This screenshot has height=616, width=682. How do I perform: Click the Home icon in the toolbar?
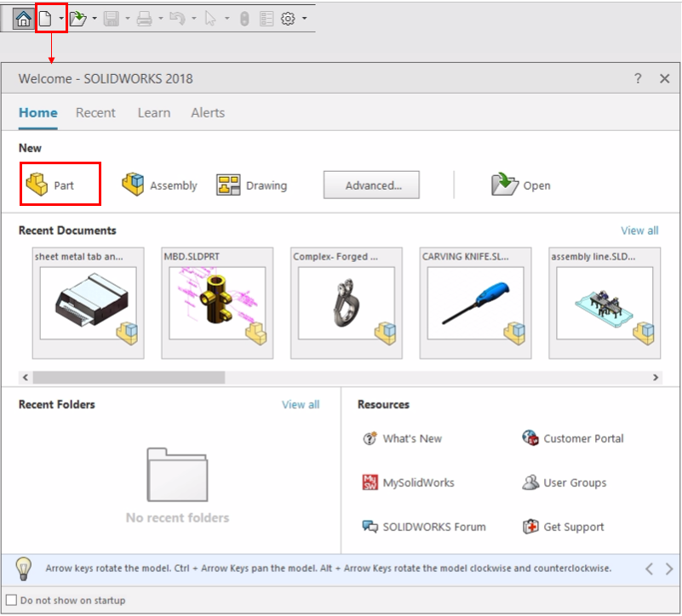pyautogui.click(x=23, y=19)
